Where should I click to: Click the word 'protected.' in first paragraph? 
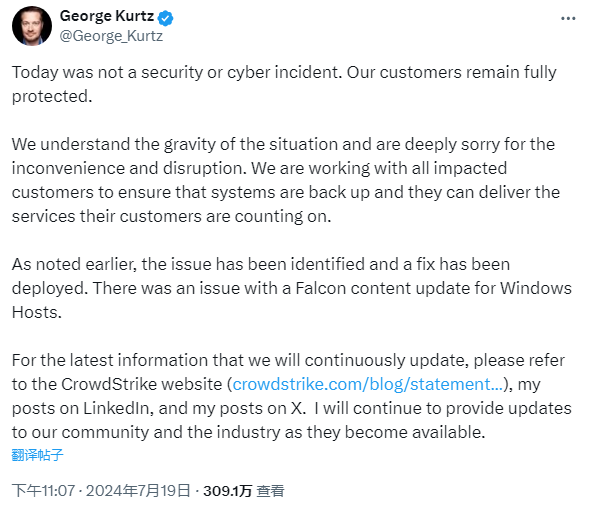52,97
